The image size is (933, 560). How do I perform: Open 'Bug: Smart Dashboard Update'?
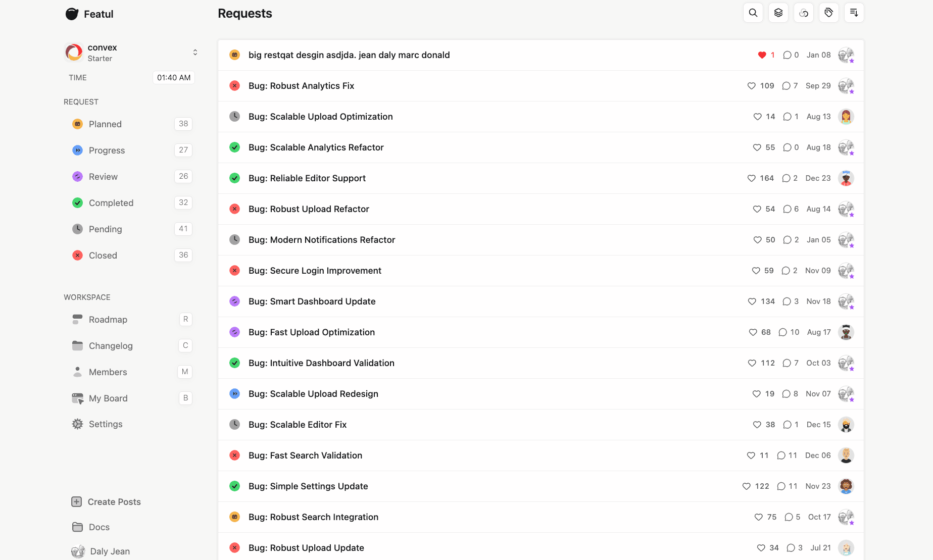[x=312, y=301]
